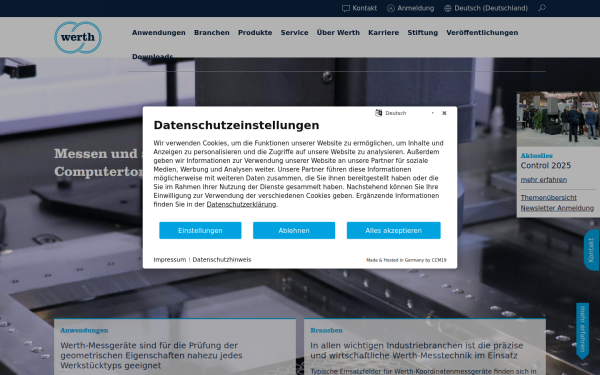The image size is (600, 375).
Task: Click mehr erfahren under Control 2025
Action: 544,180
